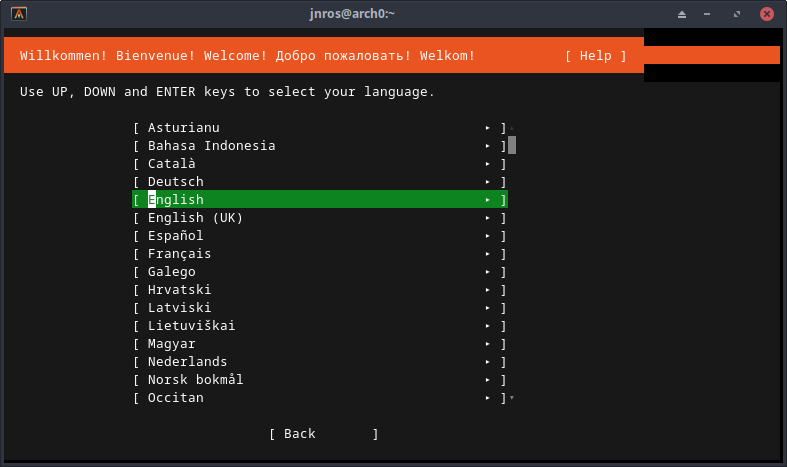Choose Hrvatski in the list
Image resolution: width=787 pixels, height=467 pixels.
pyautogui.click(x=320, y=290)
